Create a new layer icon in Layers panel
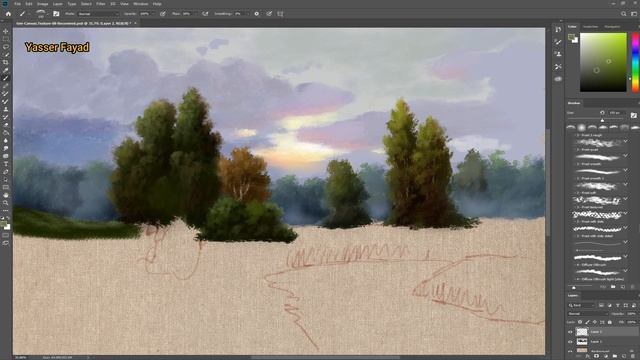This screenshot has height=360, width=640. [624, 356]
